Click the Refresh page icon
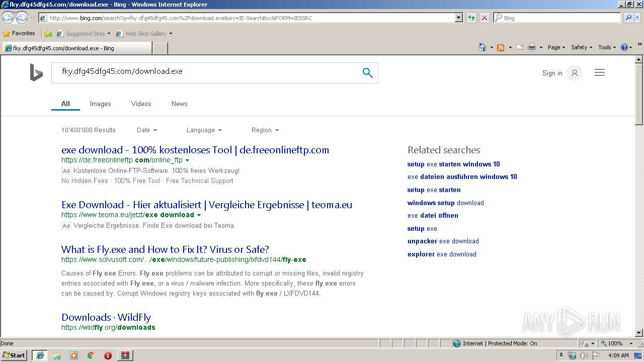 [471, 18]
